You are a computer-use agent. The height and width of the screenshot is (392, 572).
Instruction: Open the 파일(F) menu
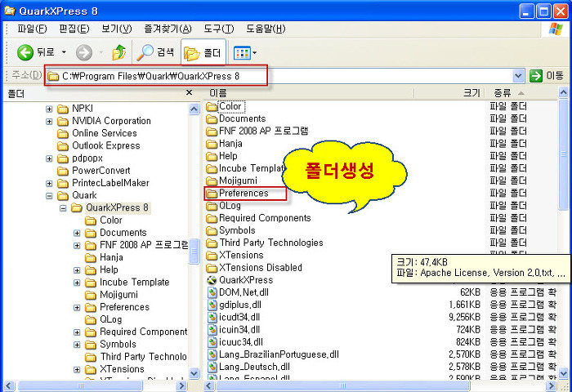32,29
